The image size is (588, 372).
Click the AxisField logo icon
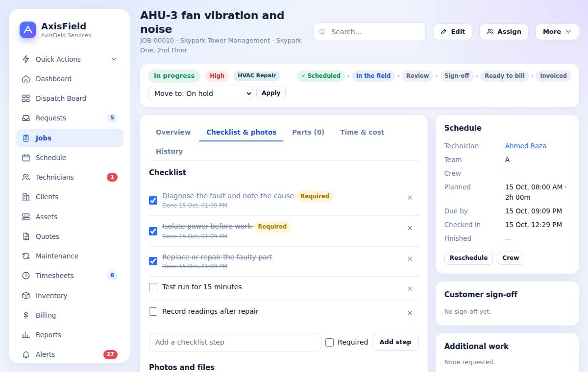28,30
